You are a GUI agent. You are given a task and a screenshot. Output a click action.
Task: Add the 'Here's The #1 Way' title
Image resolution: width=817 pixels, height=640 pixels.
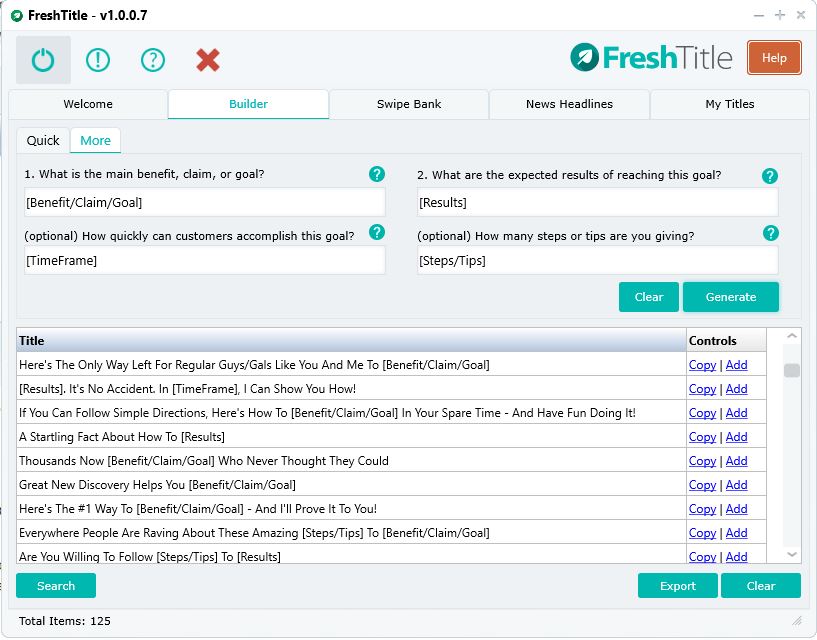tap(737, 509)
